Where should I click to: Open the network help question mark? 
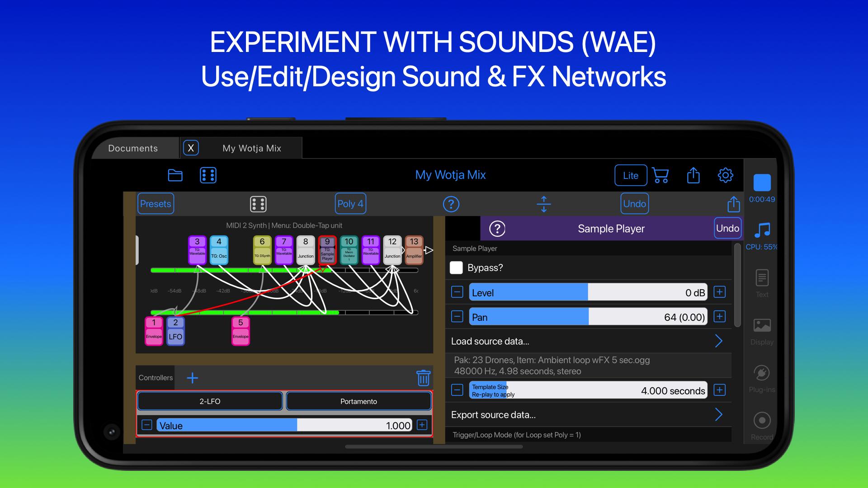(451, 204)
